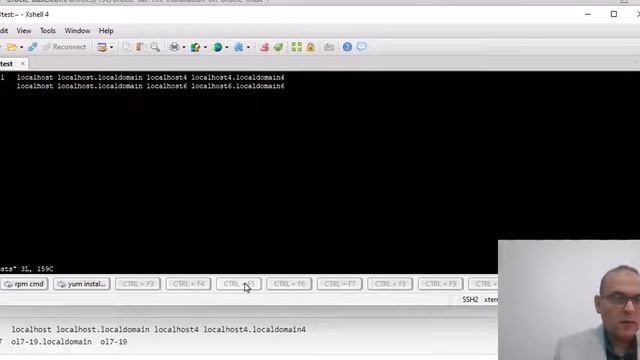Click the keyboard mapping icon
The image size is (640, 360).
click(329, 47)
